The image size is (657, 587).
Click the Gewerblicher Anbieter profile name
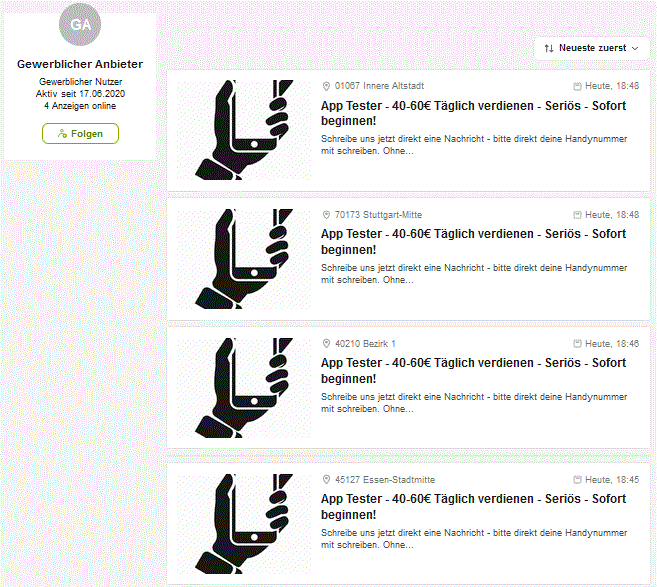80,64
